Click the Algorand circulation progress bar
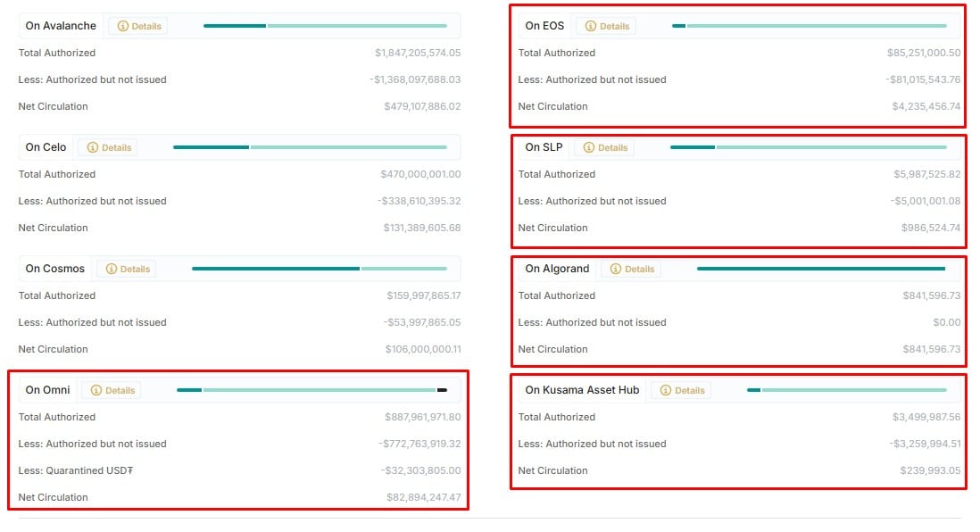 pyautogui.click(x=821, y=269)
